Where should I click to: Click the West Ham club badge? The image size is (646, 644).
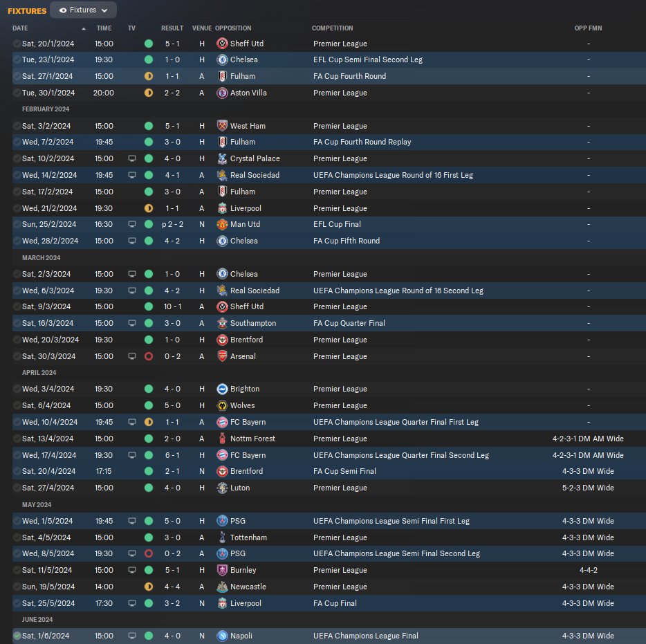[222, 126]
